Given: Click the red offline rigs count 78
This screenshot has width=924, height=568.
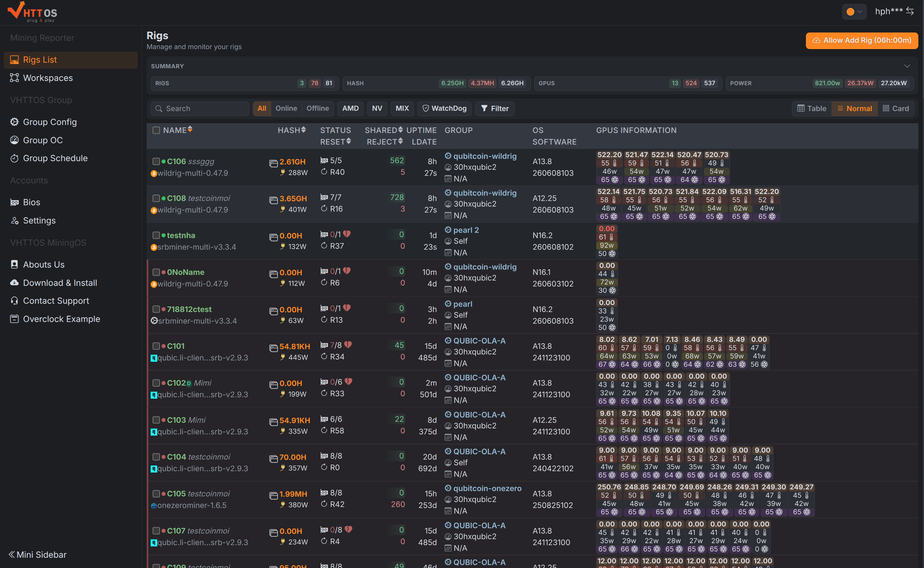Looking at the screenshot, I should pyautogui.click(x=315, y=84).
